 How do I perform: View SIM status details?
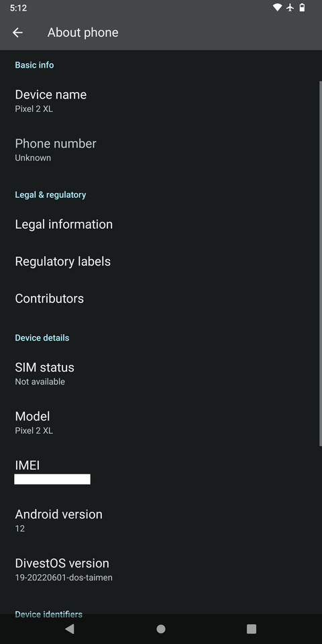pyautogui.click(x=160, y=374)
